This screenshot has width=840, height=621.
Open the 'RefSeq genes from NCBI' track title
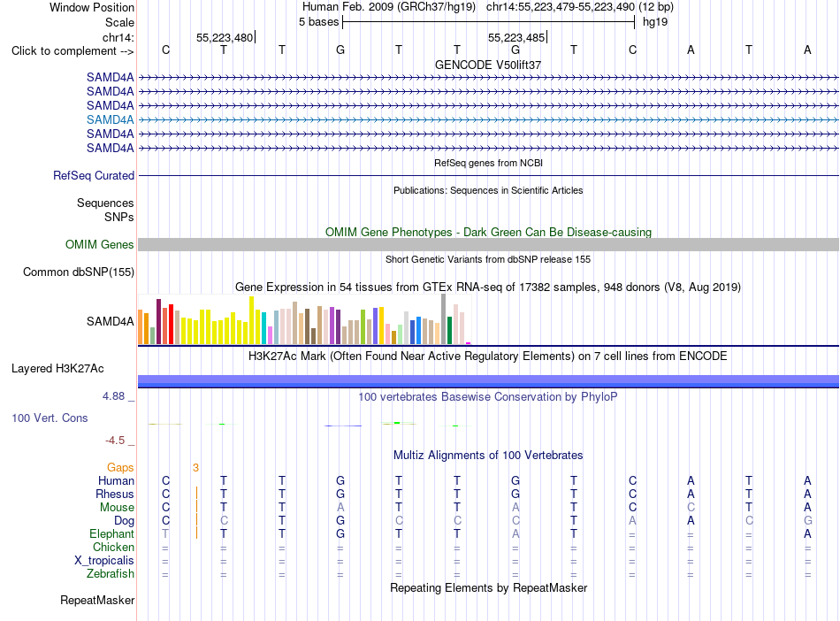pyautogui.click(x=488, y=163)
